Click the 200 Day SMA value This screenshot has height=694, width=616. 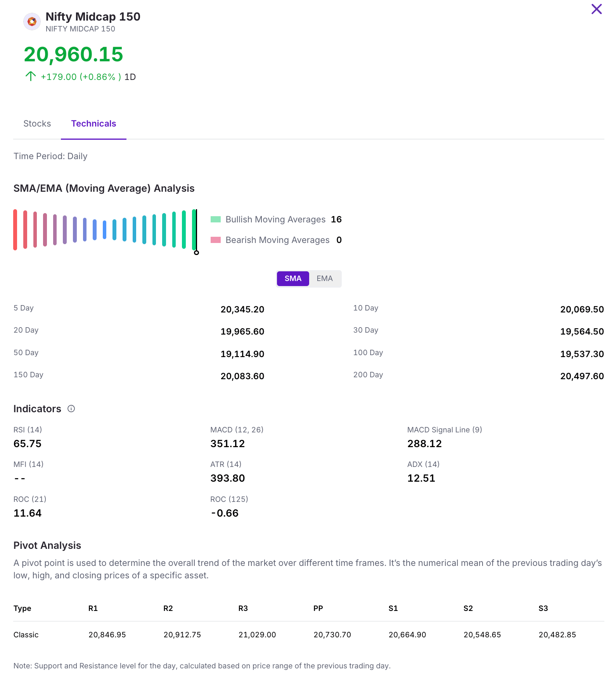[x=581, y=376]
